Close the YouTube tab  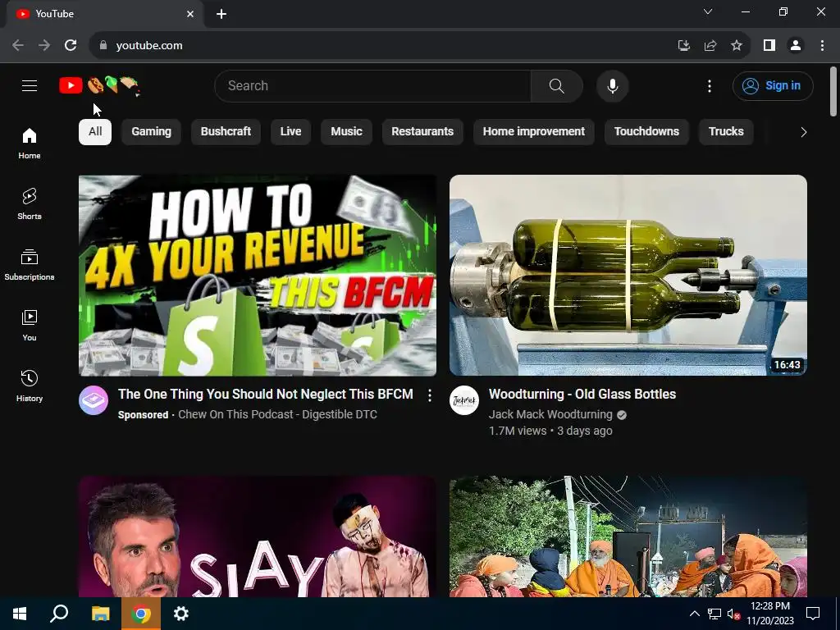pos(190,14)
